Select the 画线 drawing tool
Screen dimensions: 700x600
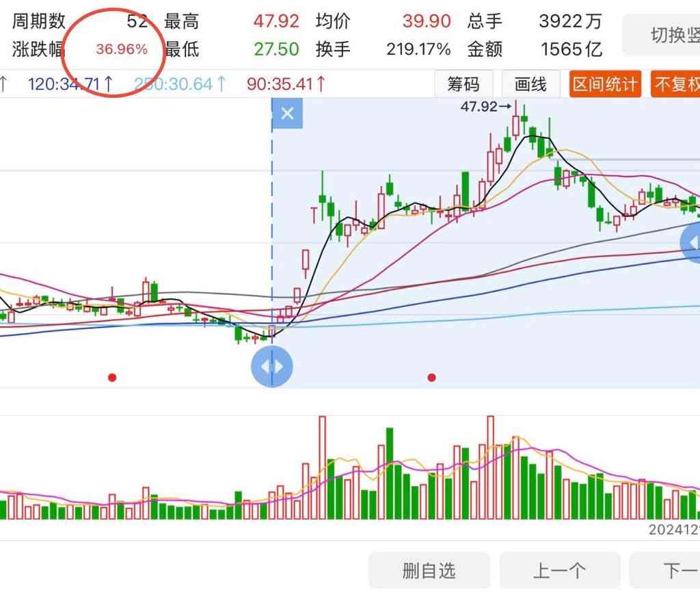click(x=530, y=85)
